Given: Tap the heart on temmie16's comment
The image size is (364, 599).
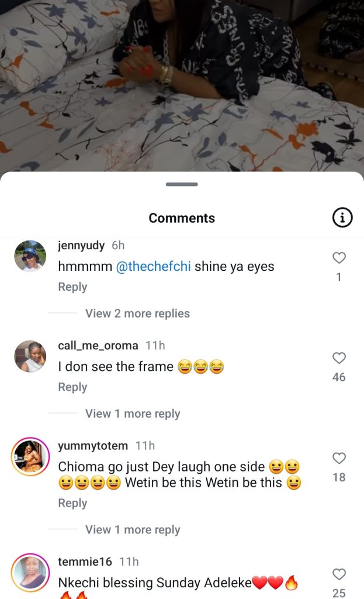Looking at the screenshot, I should click(339, 574).
